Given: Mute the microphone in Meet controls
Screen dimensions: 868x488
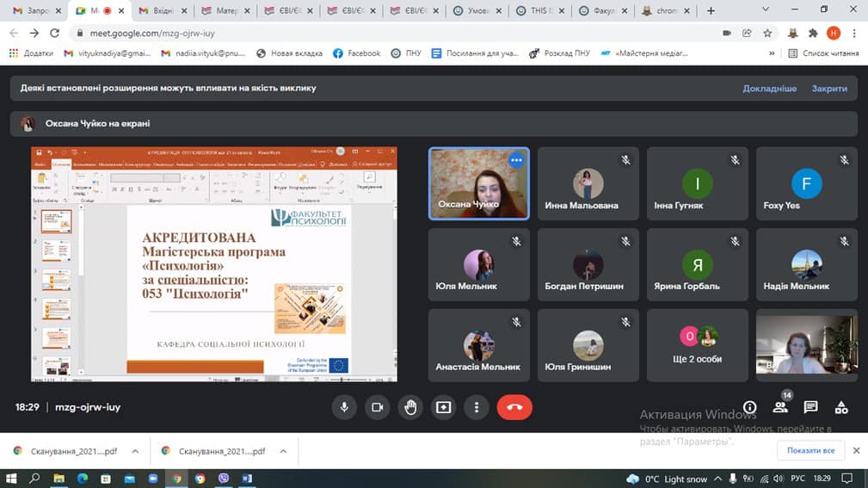Looking at the screenshot, I should (344, 407).
